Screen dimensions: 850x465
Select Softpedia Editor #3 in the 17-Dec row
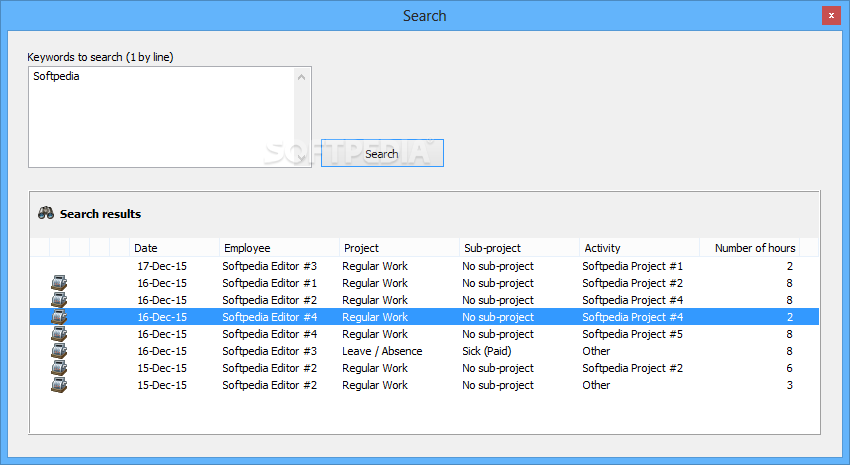pyautogui.click(x=269, y=266)
